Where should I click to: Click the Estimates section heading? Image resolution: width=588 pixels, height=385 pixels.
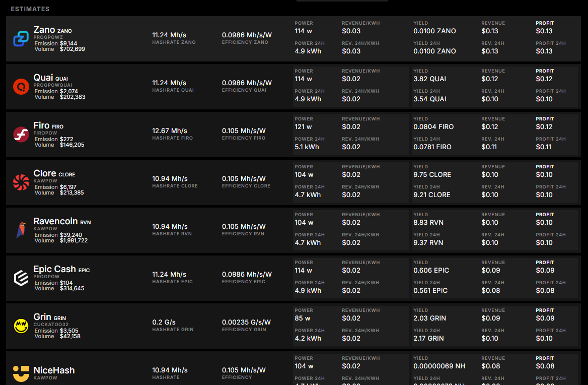(x=30, y=9)
